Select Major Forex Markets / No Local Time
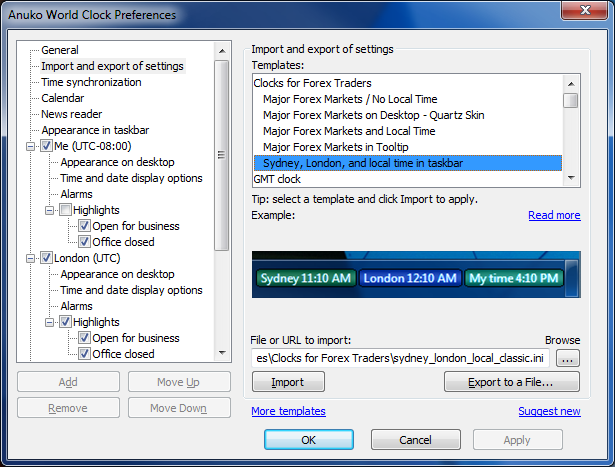The image size is (615, 467). point(408,99)
